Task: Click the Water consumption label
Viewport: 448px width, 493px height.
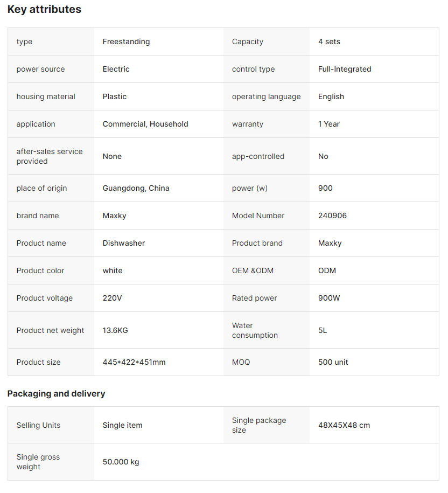Action: click(255, 330)
